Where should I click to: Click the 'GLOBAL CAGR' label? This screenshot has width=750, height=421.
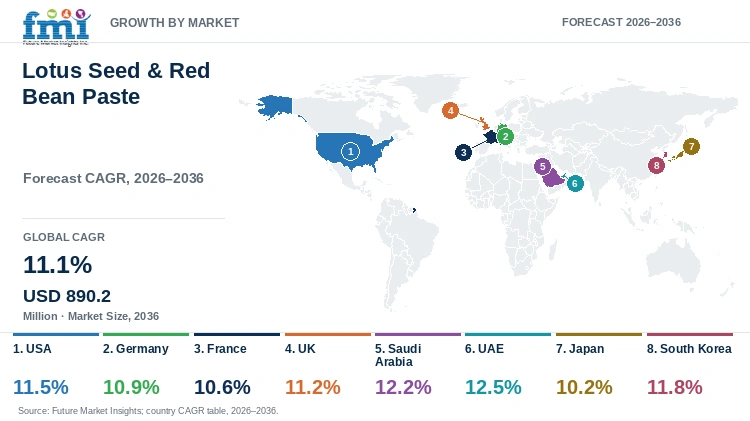(64, 237)
